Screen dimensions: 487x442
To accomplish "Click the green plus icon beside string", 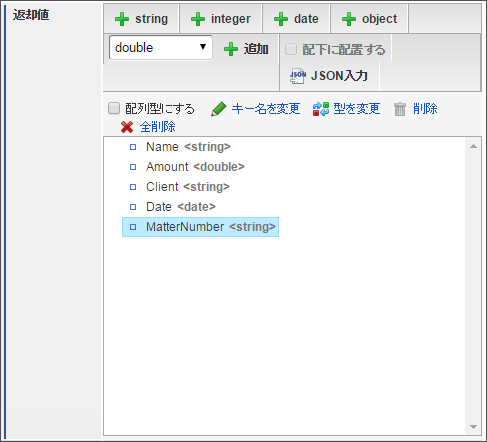I will pyautogui.click(x=122, y=19).
